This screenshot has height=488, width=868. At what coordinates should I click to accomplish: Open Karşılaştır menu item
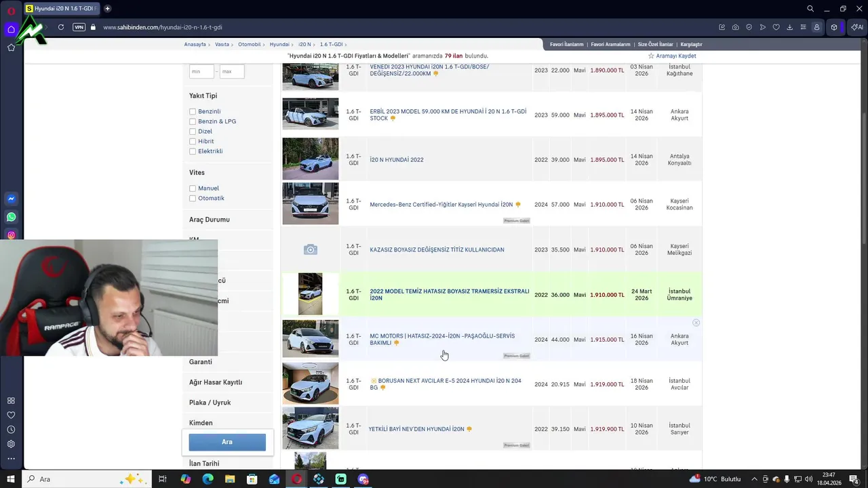pyautogui.click(x=691, y=44)
